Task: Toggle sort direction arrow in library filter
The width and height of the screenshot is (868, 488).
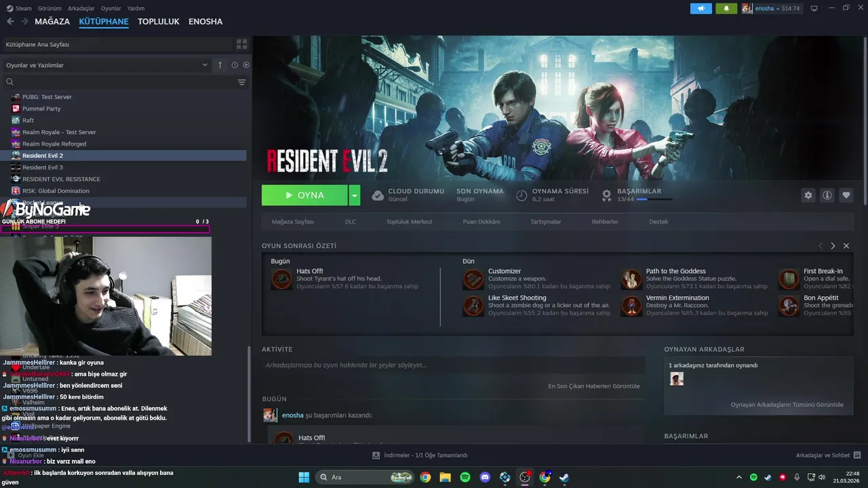Action: click(220, 65)
